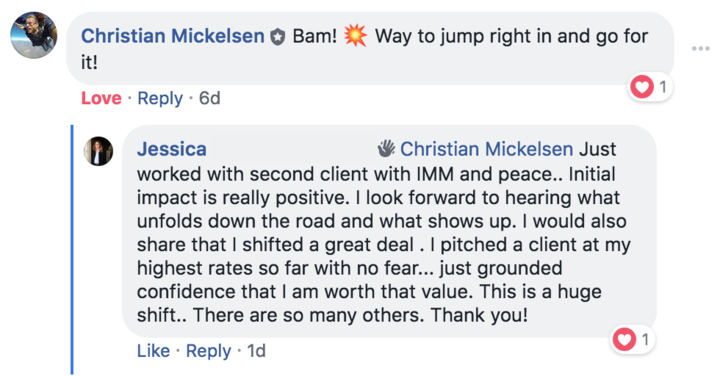Follow the Christian Mickelsen mention in Jessica's reply

tap(487, 149)
